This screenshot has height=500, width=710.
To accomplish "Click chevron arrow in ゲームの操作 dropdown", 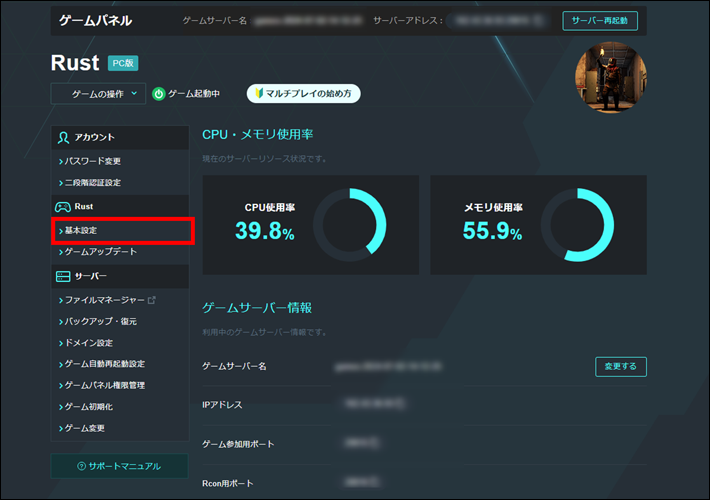I will tap(134, 93).
